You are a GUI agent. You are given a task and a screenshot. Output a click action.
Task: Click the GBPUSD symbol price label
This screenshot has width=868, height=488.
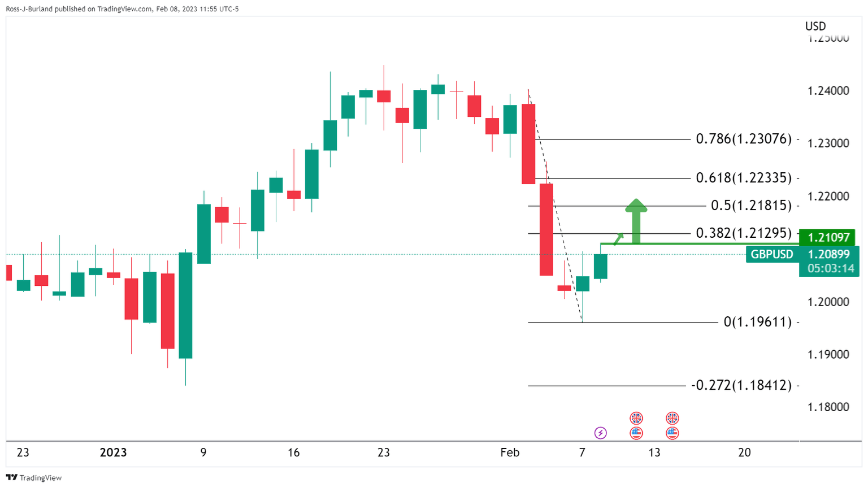(x=771, y=254)
